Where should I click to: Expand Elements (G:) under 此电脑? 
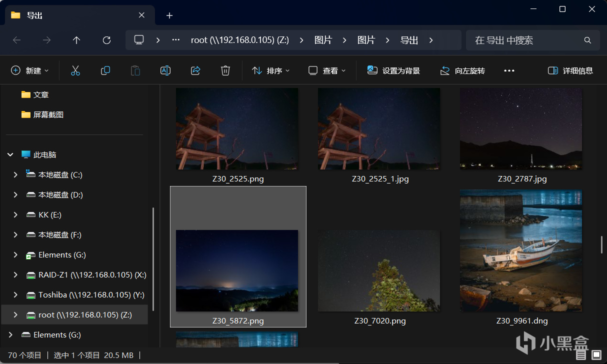(x=15, y=255)
